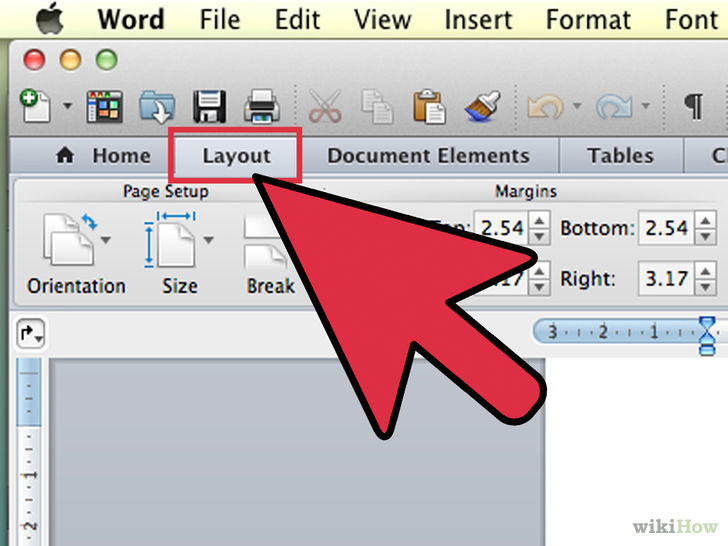Image resolution: width=728 pixels, height=546 pixels.
Task: Switch to the Document Elements tab
Action: pos(428,156)
